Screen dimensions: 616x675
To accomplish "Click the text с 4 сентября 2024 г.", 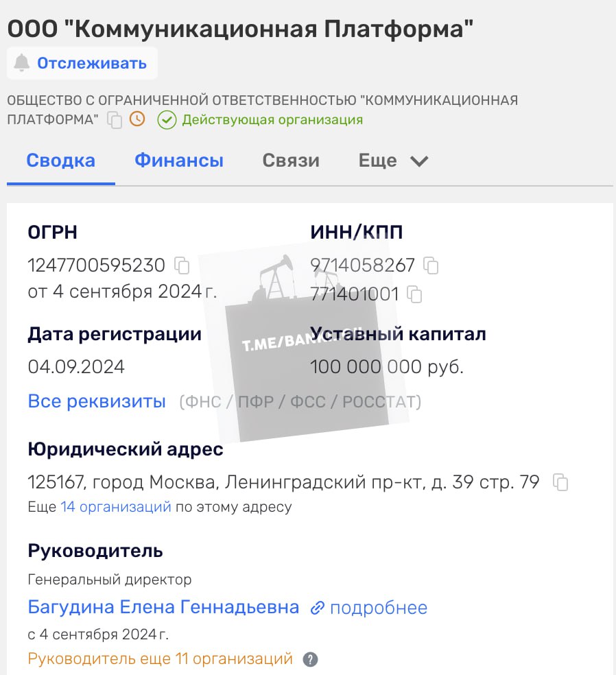I will click(98, 634).
